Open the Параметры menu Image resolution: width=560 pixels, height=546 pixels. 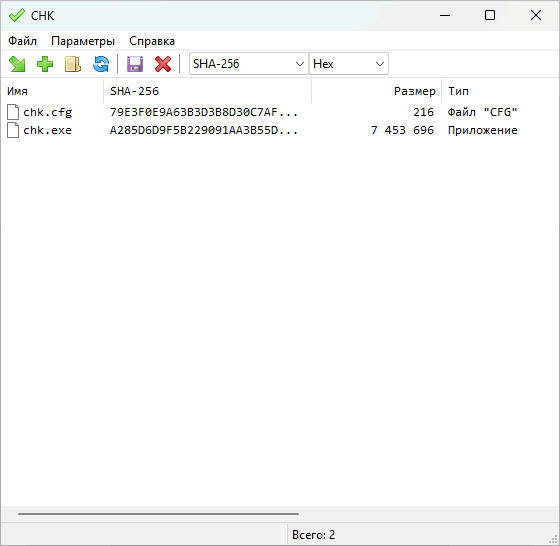[x=83, y=41]
